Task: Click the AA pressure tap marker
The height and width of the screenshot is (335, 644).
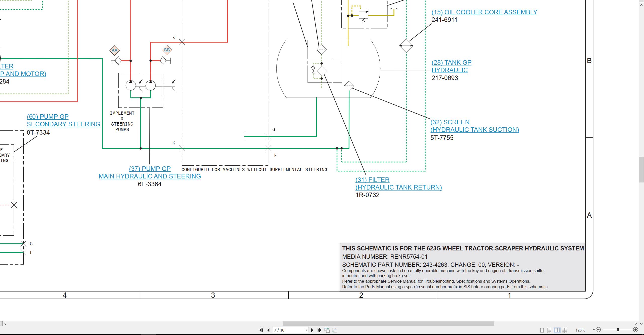Action: (x=115, y=50)
